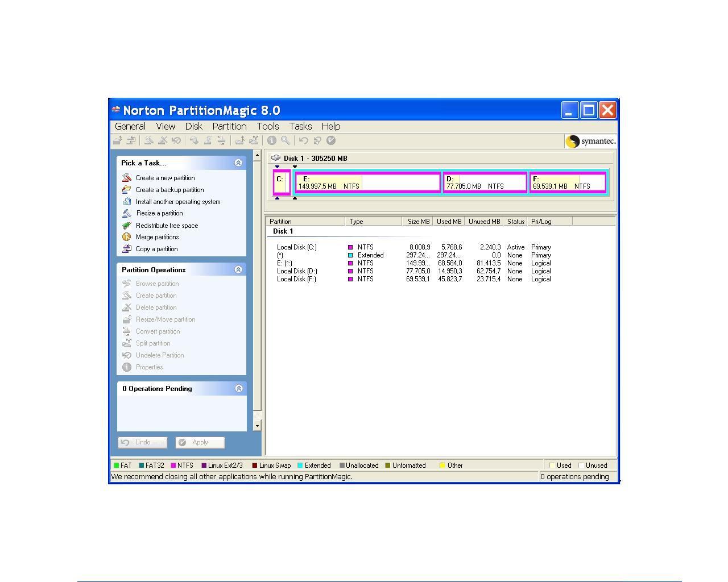Open the Help menu
Screen dimensions: 728x582
pos(331,126)
